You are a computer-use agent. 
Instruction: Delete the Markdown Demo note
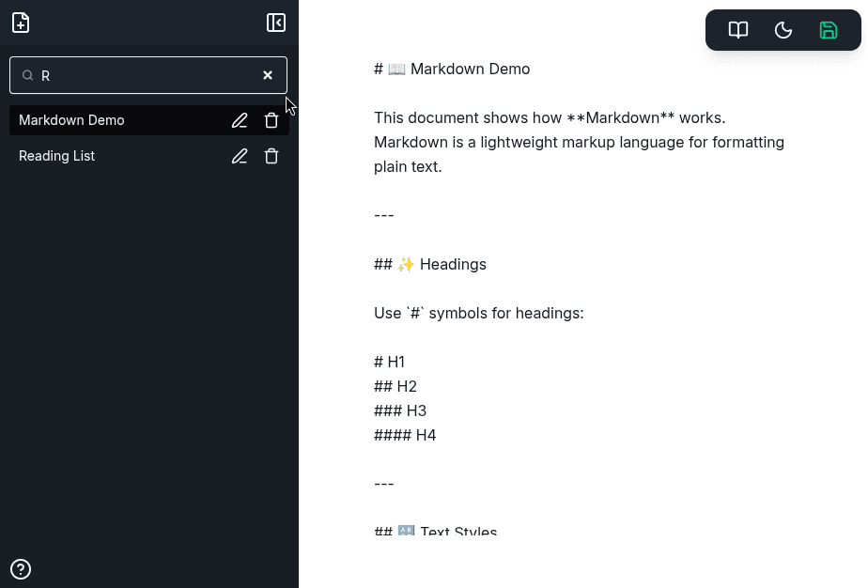[271, 120]
